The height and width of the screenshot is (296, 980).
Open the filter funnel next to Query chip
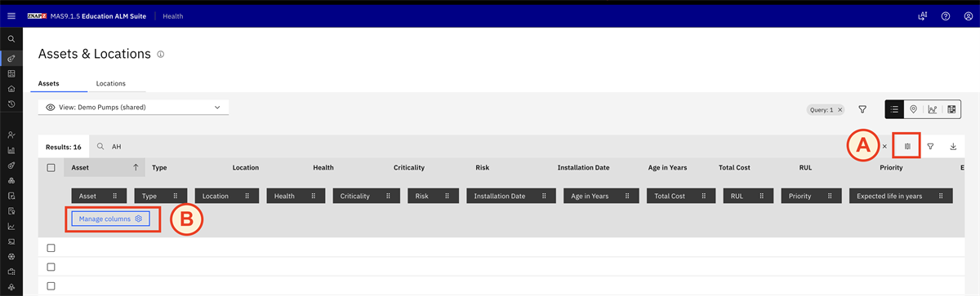(x=862, y=109)
